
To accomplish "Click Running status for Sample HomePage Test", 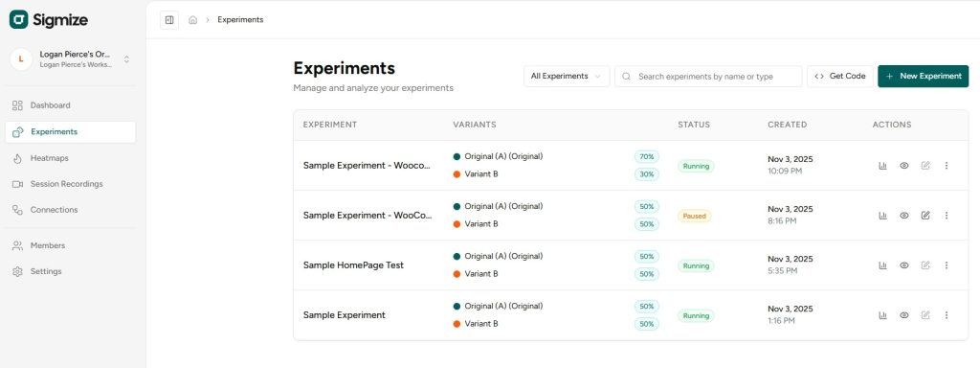I will click(696, 266).
